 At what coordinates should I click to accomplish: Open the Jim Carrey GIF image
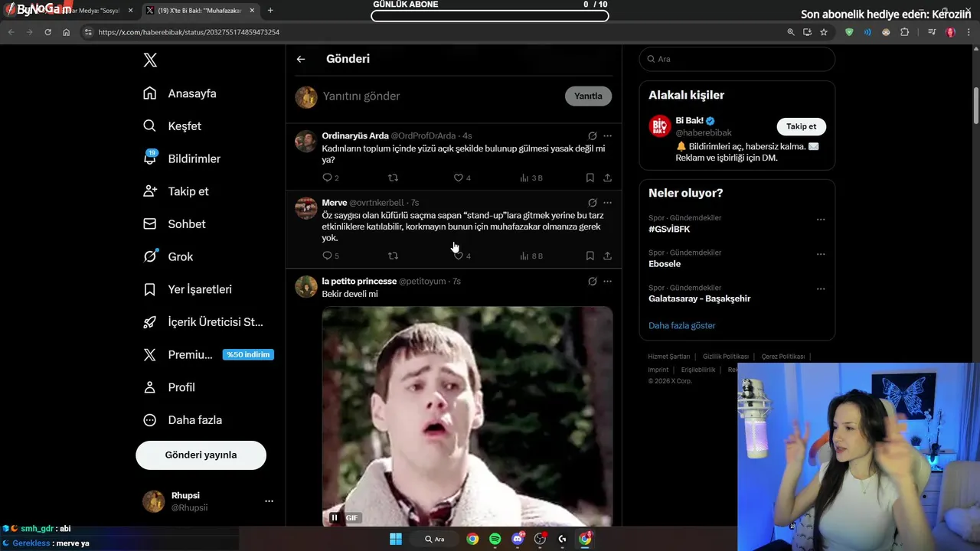pos(467,416)
